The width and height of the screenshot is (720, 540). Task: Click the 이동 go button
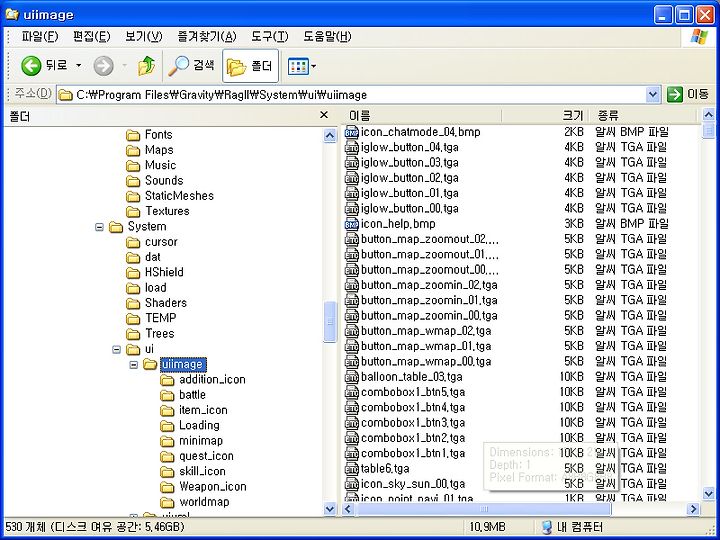coord(688,95)
